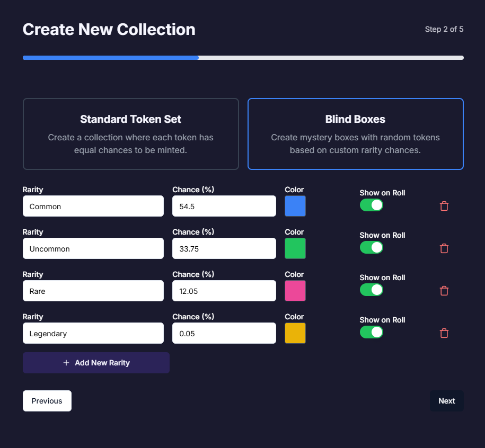Open the yellow Legendary color swatch
Viewport: 485px width, 448px height.
point(295,333)
